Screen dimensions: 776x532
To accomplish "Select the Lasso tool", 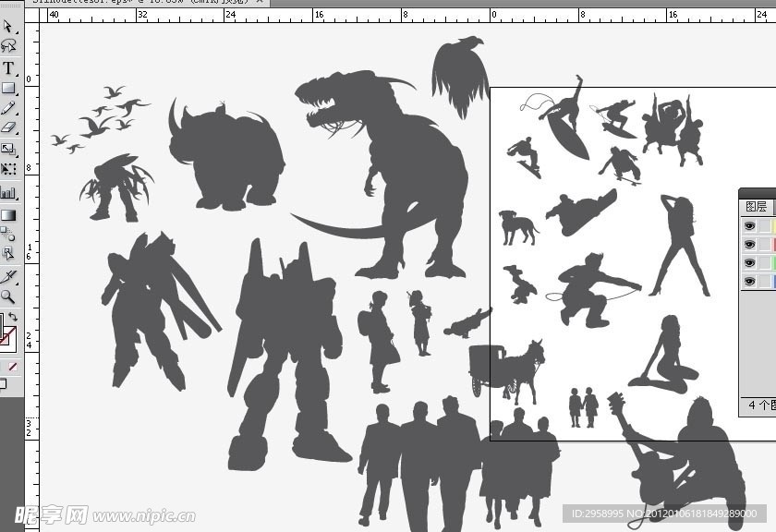I will point(8,45).
